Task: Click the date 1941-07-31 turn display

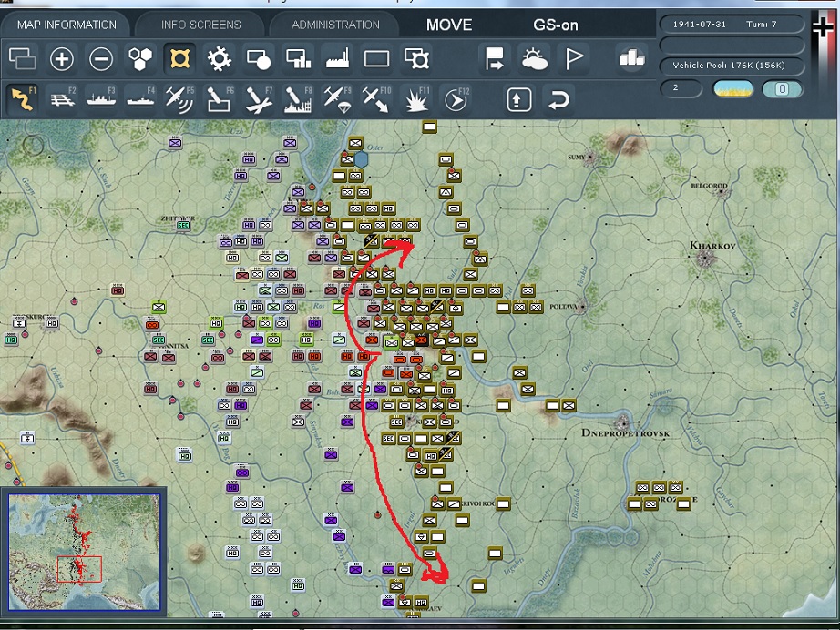Action: click(x=732, y=25)
